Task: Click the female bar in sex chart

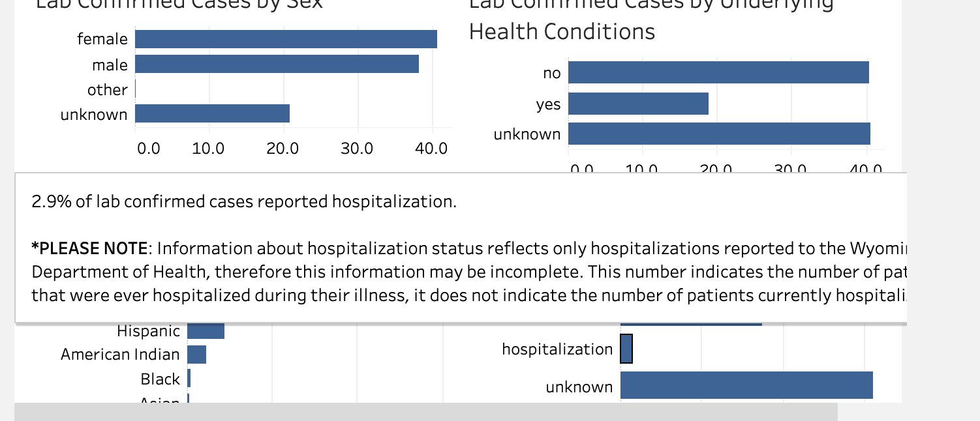Action: [x=286, y=39]
